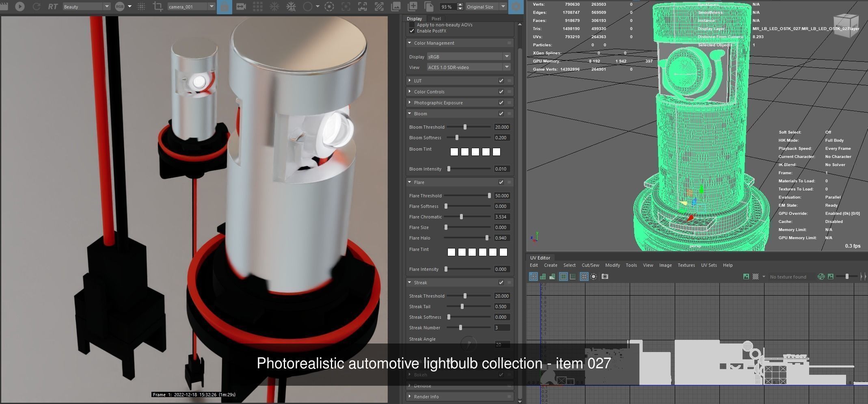This screenshot has width=868, height=404.
Task: Click the Streak Number value field
Action: [502, 328]
